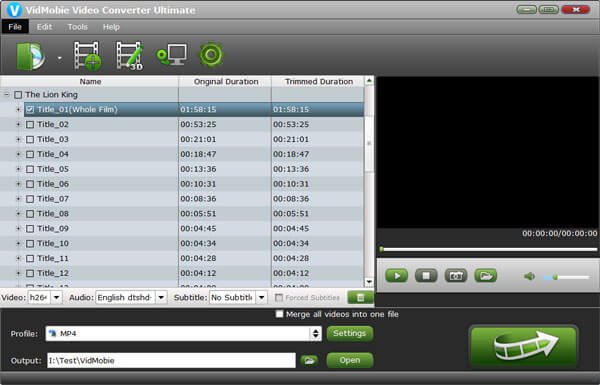The height and width of the screenshot is (385, 600).
Task: Click the screen recorder monitor icon
Action: [172, 55]
